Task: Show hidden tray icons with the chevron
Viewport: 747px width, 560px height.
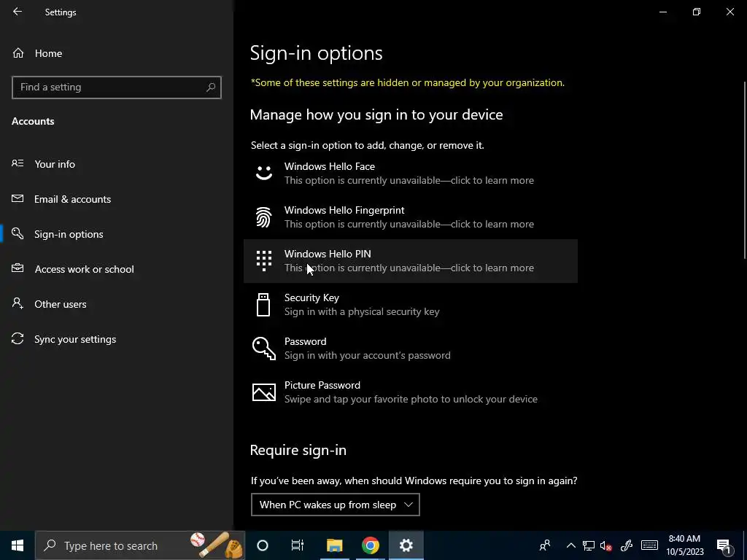Action: click(570, 545)
